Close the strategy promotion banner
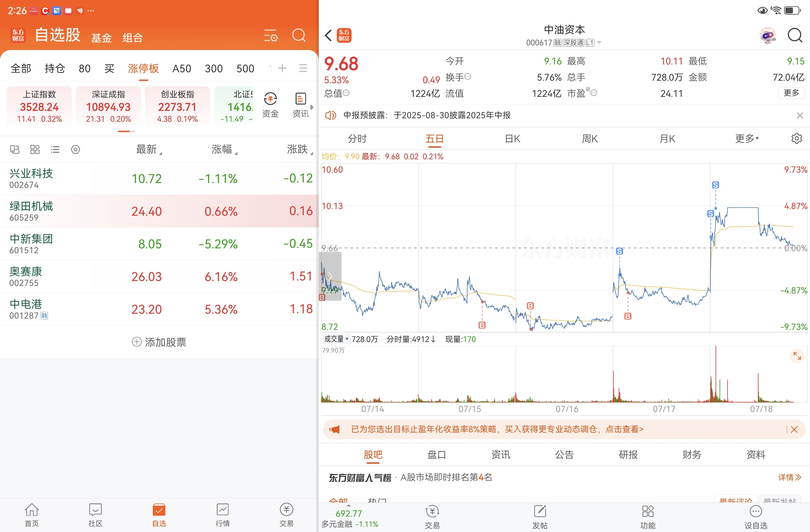This screenshot has width=810, height=532. tap(794, 429)
